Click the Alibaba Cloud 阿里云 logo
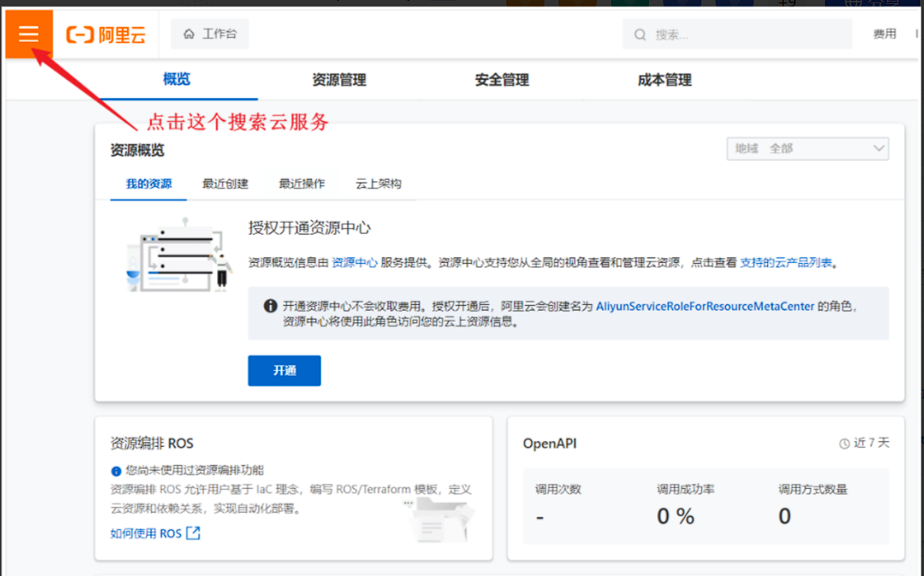Image resolution: width=924 pixels, height=576 pixels. (x=105, y=35)
